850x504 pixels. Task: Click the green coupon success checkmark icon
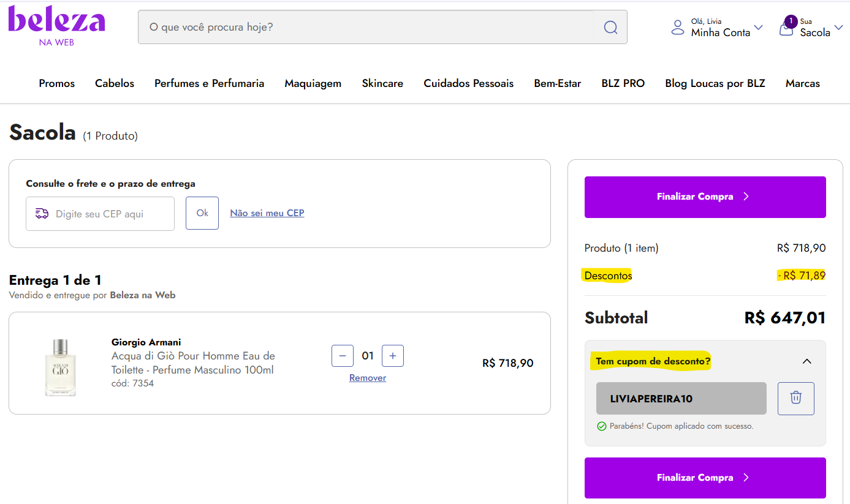pyautogui.click(x=601, y=426)
